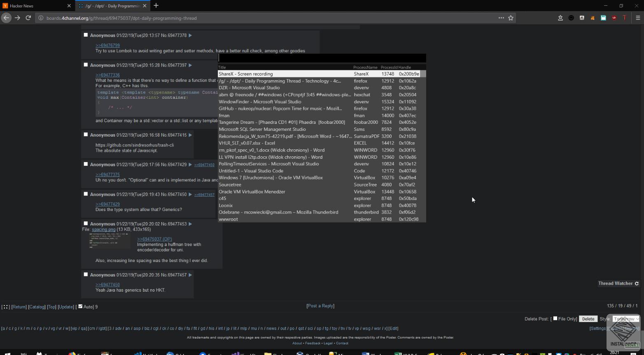Switch to the Hacker News tab

37,6
